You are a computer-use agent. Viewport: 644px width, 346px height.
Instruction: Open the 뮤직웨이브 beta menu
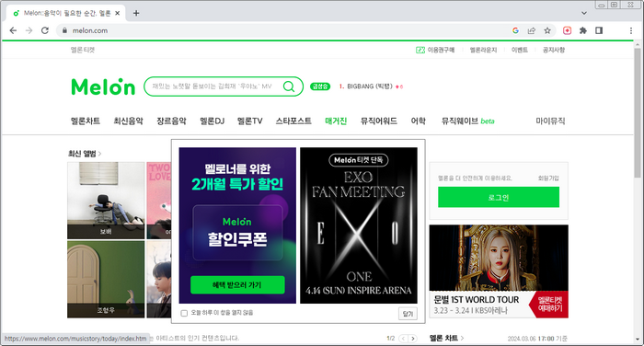467,121
